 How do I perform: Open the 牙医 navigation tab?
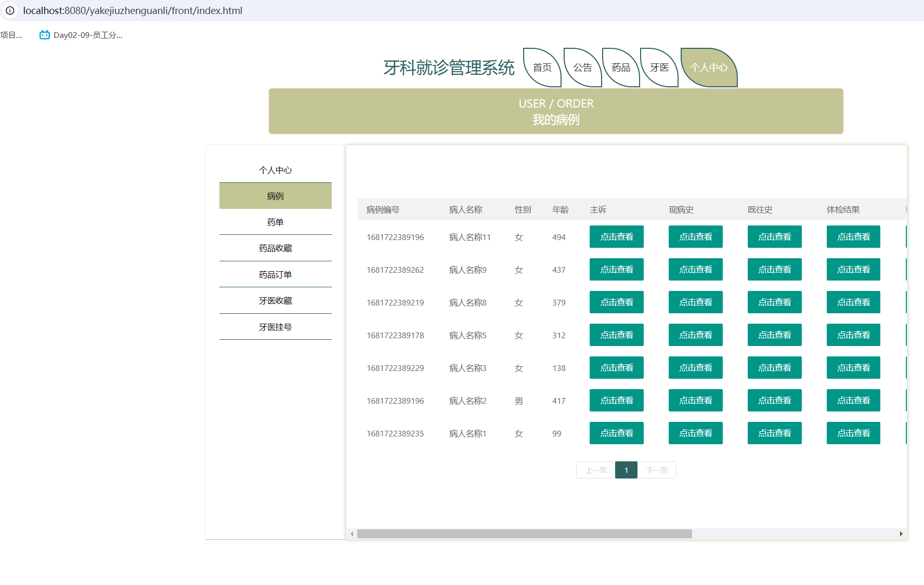coord(659,68)
